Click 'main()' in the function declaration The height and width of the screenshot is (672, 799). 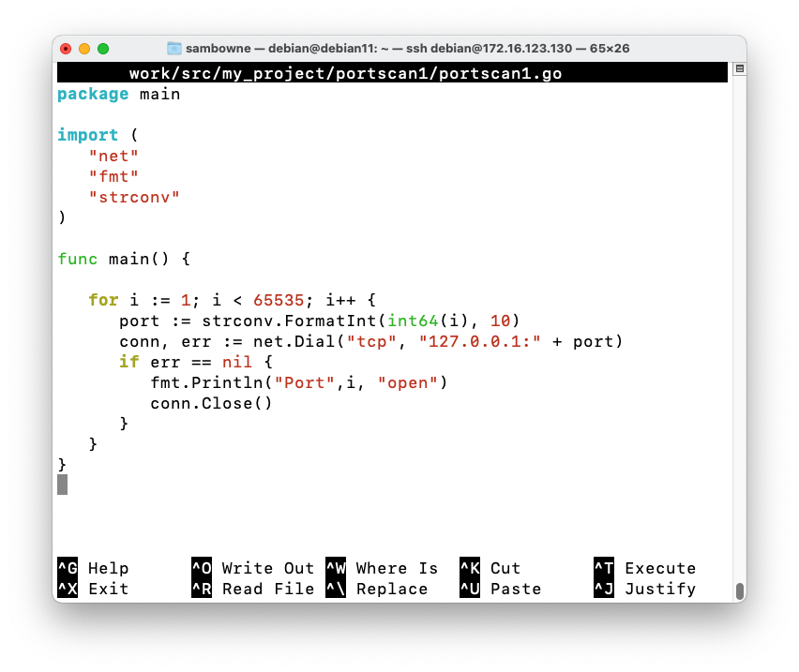[x=139, y=259]
